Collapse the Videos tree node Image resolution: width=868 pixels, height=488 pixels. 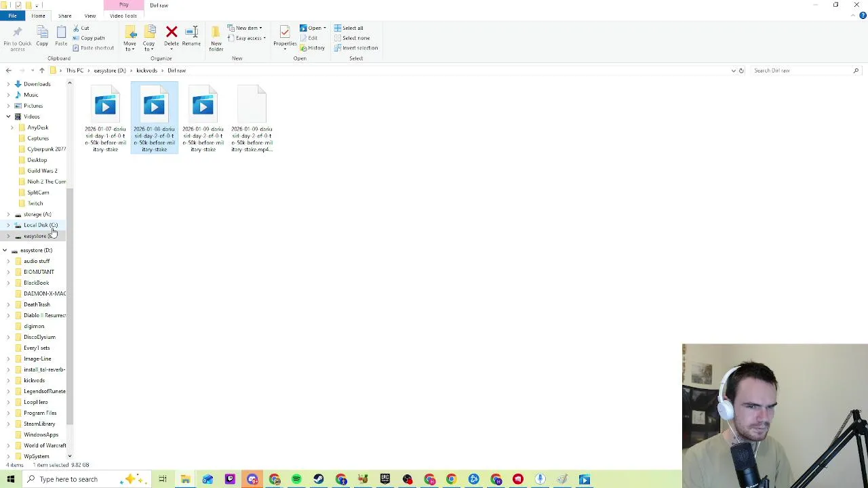[x=8, y=117]
